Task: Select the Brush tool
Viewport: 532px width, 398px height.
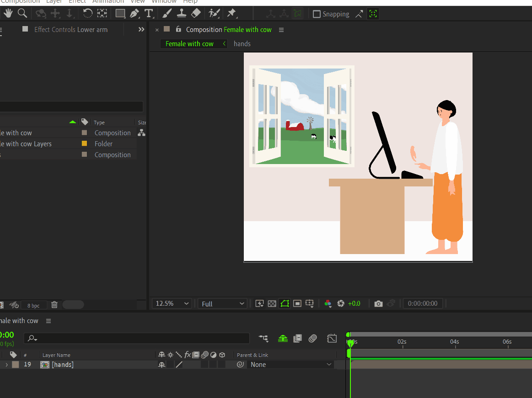Action: coord(167,14)
